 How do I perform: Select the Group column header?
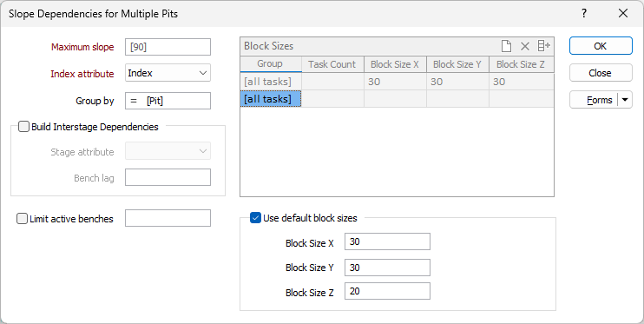(271, 64)
